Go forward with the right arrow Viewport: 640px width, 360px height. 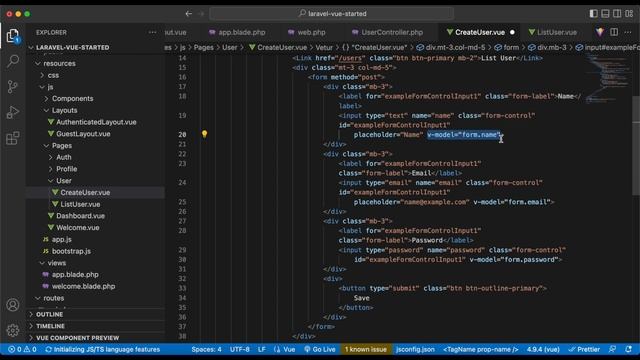201,13
